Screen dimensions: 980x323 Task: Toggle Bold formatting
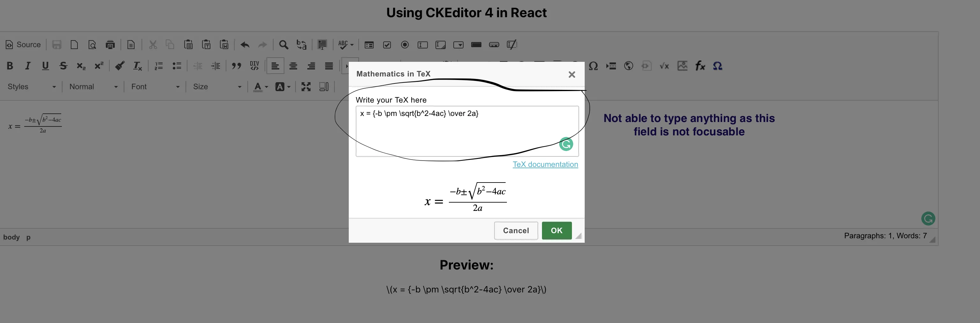tap(10, 66)
